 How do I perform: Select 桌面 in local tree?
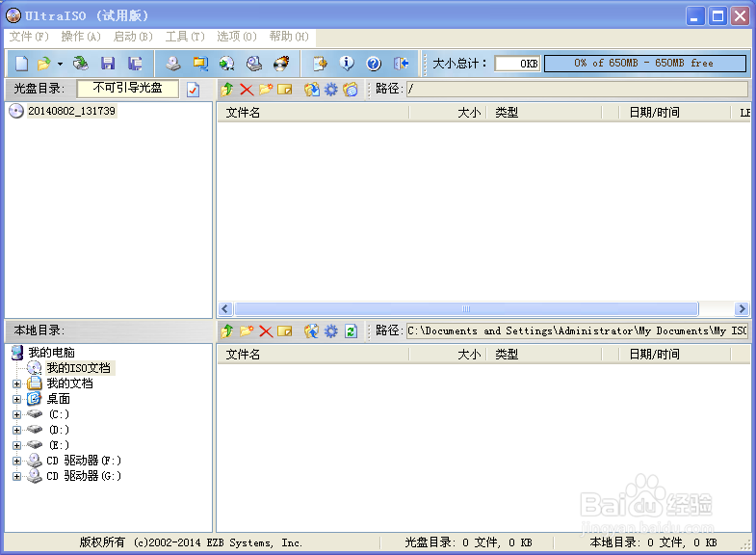coord(59,399)
